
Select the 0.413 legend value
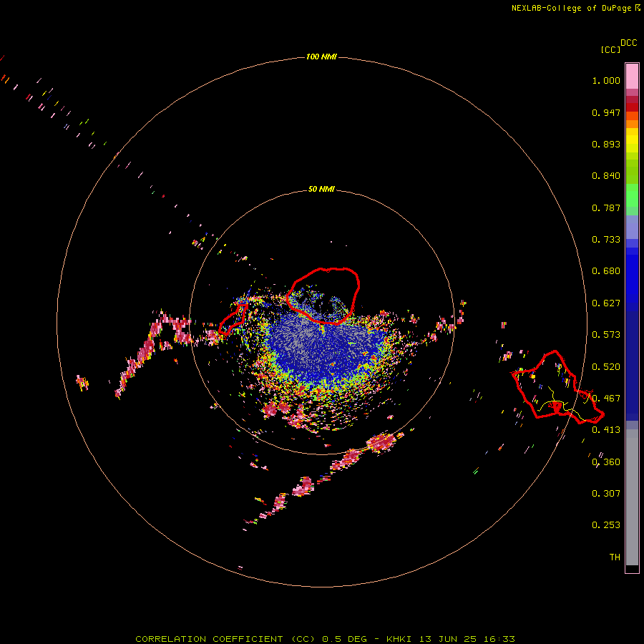[x=606, y=431]
